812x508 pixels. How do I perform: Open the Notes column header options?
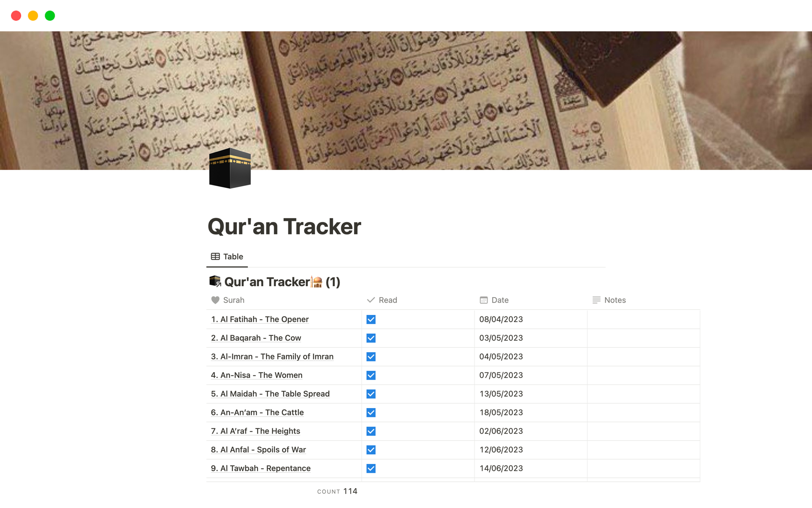point(614,300)
